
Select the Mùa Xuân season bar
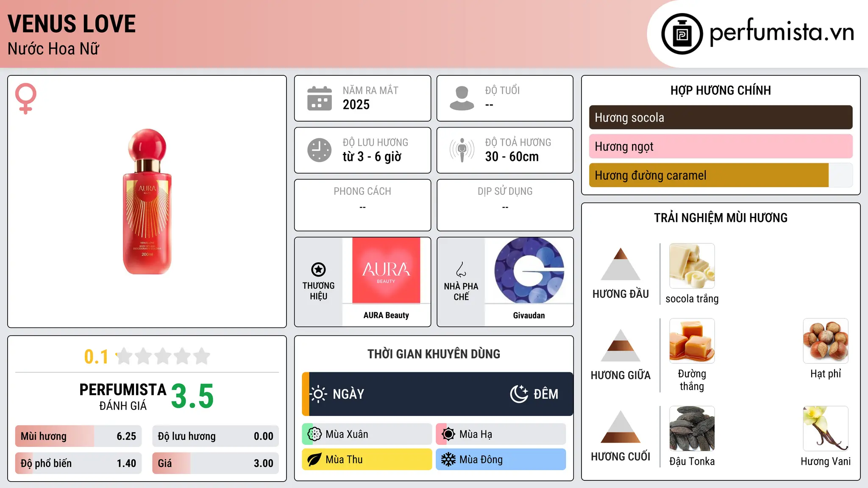(367, 434)
